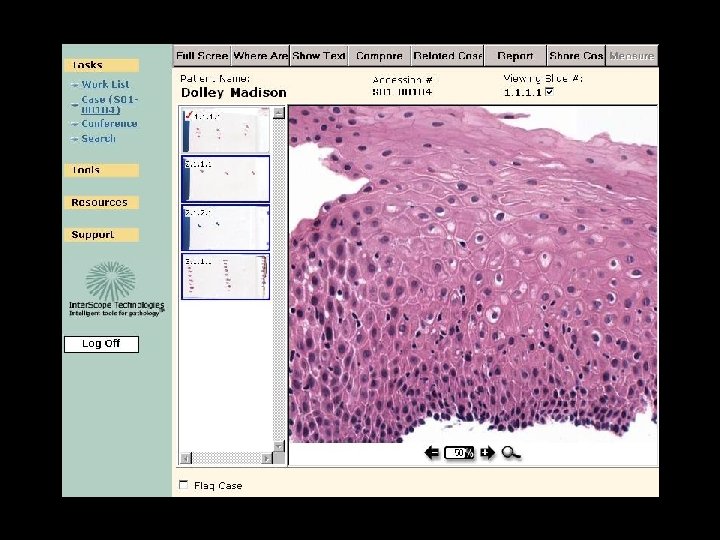Open the Case (S01-00104) link
720x540 pixels.
pyautogui.click(x=109, y=105)
